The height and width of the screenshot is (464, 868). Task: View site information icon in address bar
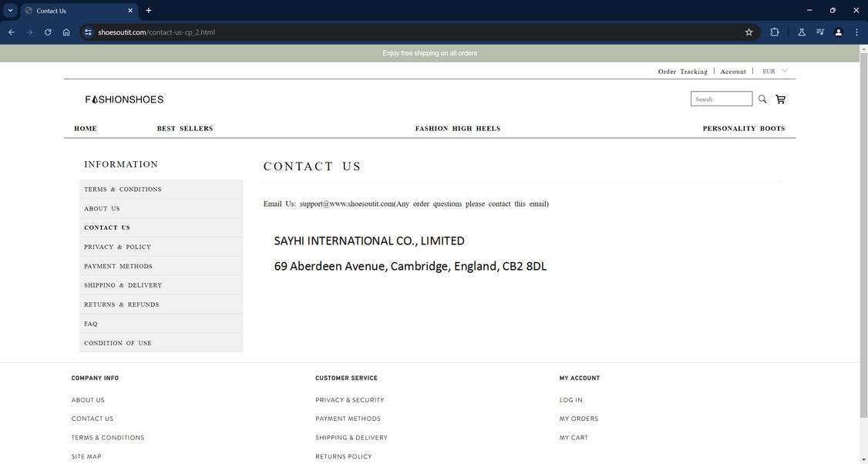click(x=88, y=32)
